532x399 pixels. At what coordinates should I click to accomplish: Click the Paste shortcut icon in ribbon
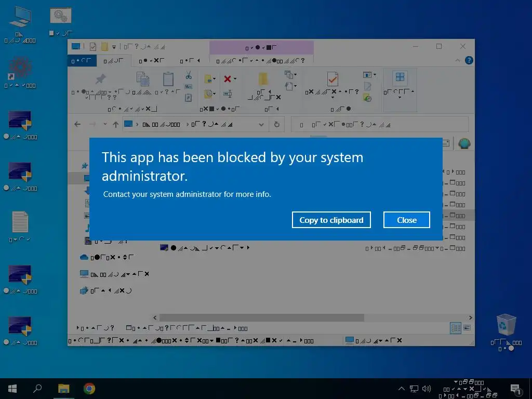coord(188,98)
